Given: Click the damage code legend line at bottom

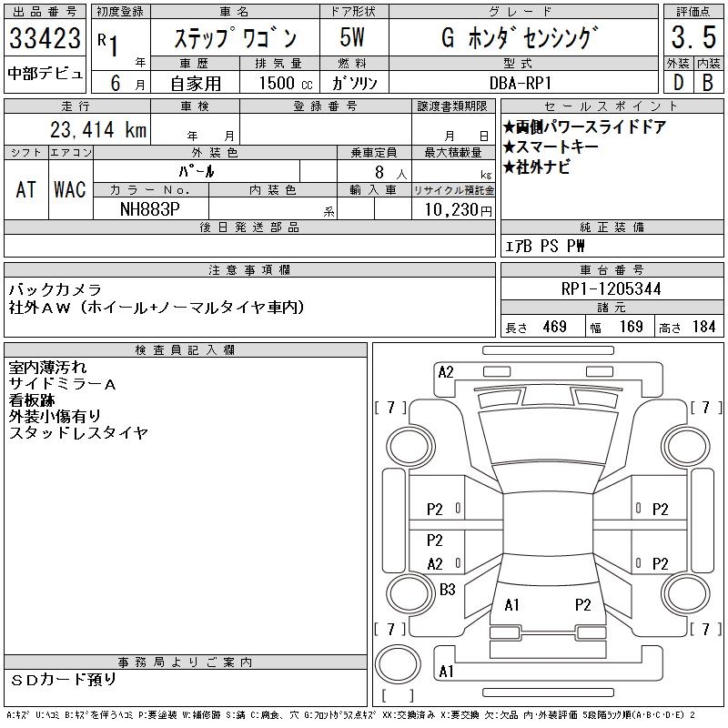Looking at the screenshot, I should click(x=351, y=715).
